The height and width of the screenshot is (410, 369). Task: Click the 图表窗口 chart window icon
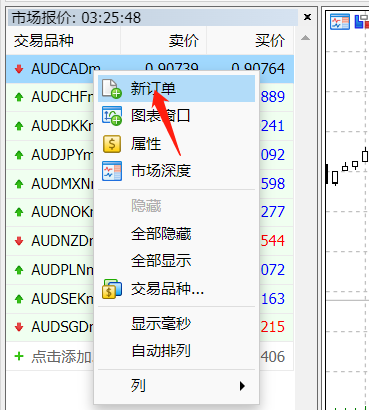(112, 116)
